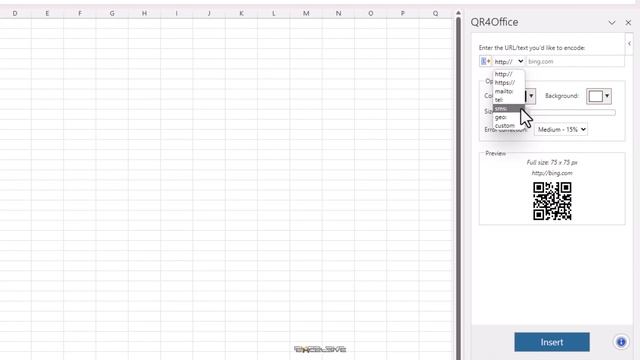
Task: Choose custom from the protocol list
Action: coord(509,126)
